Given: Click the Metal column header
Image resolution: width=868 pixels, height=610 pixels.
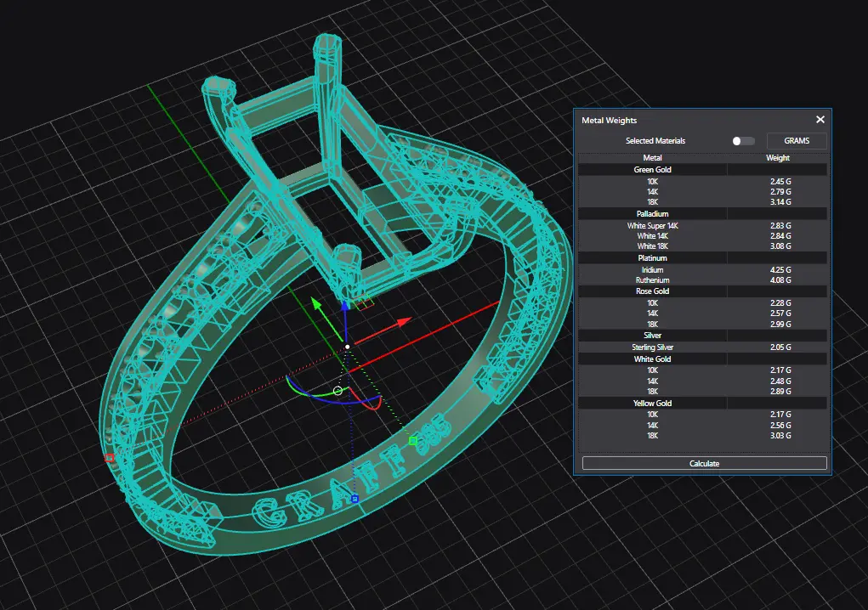Looking at the screenshot, I should click(x=652, y=158).
